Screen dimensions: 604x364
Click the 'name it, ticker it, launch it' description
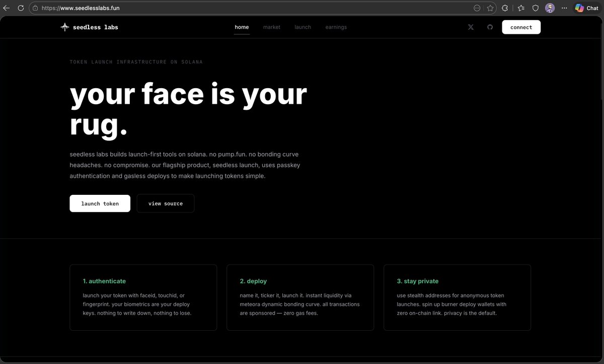[x=300, y=304]
